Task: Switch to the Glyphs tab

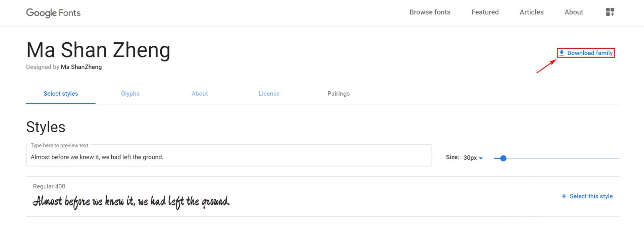Action: point(130,94)
